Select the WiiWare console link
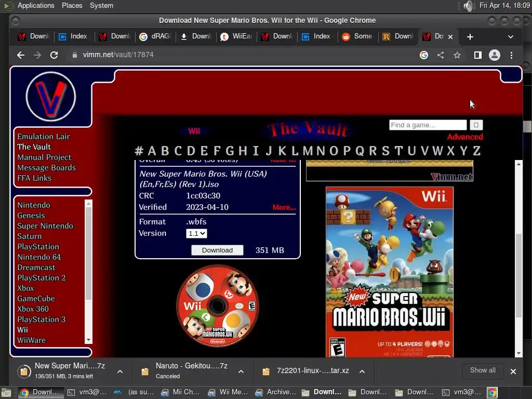Image resolution: width=532 pixels, height=399 pixels. (31, 340)
